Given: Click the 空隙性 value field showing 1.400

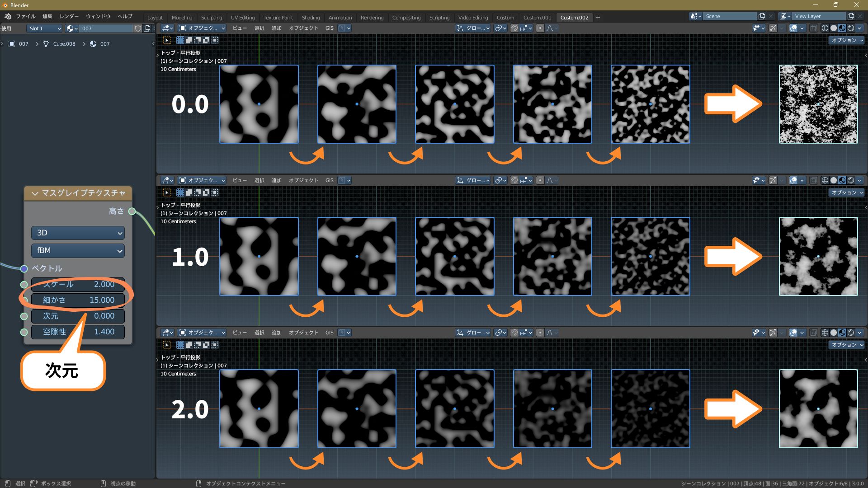Looking at the screenshot, I should 78,332.
